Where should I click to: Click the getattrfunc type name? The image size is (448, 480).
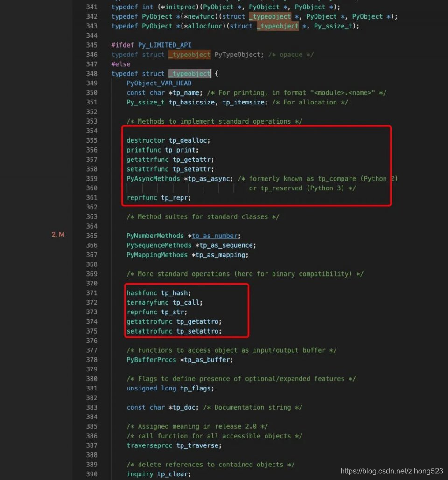tap(147, 160)
